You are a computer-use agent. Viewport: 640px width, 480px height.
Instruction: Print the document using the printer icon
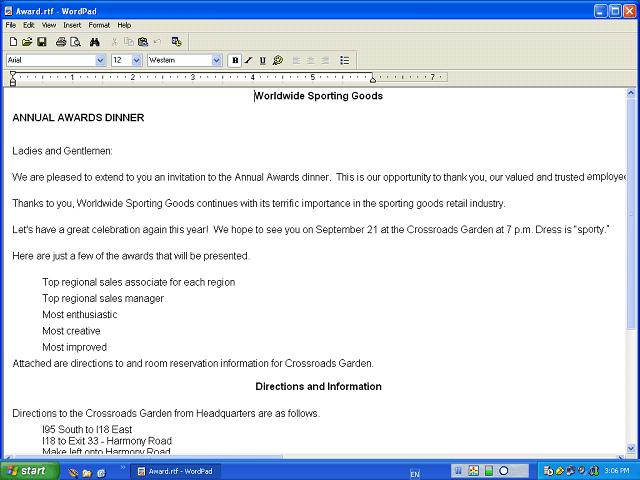pos(61,42)
